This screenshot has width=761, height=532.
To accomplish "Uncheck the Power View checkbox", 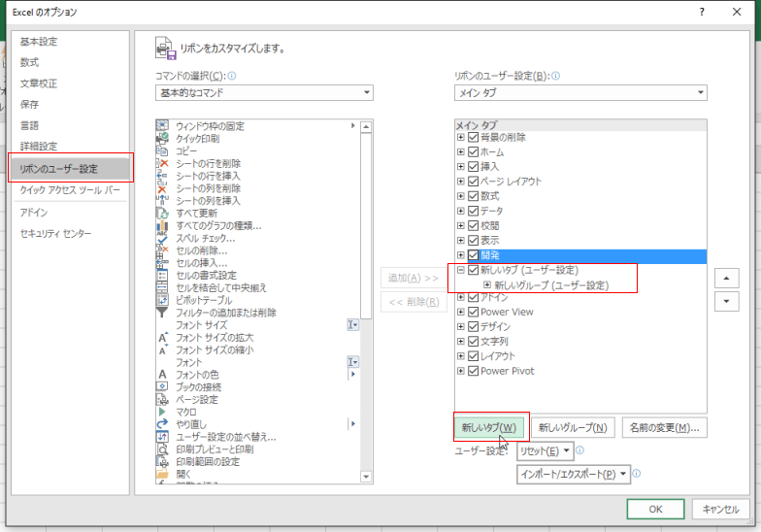I will (474, 312).
